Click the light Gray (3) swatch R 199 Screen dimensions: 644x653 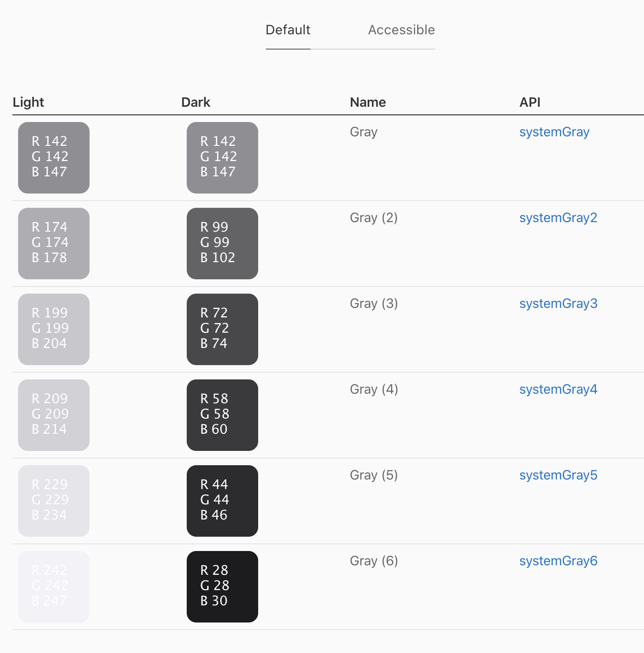pyautogui.click(x=54, y=329)
